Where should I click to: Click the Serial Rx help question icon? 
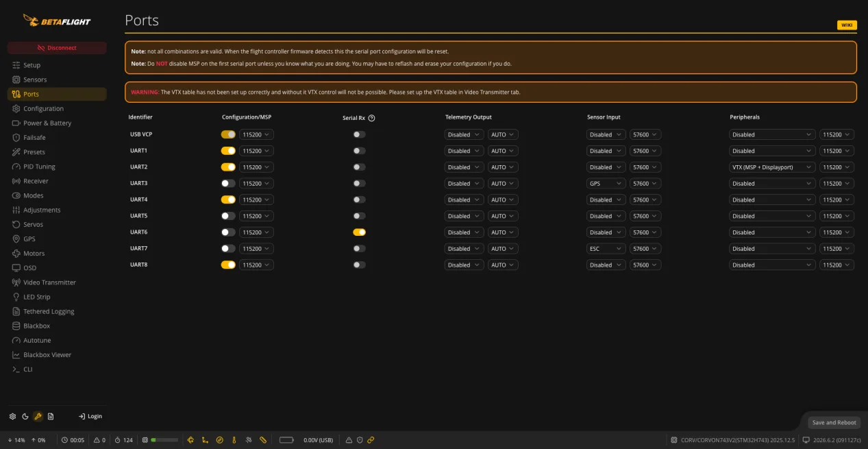coord(371,118)
